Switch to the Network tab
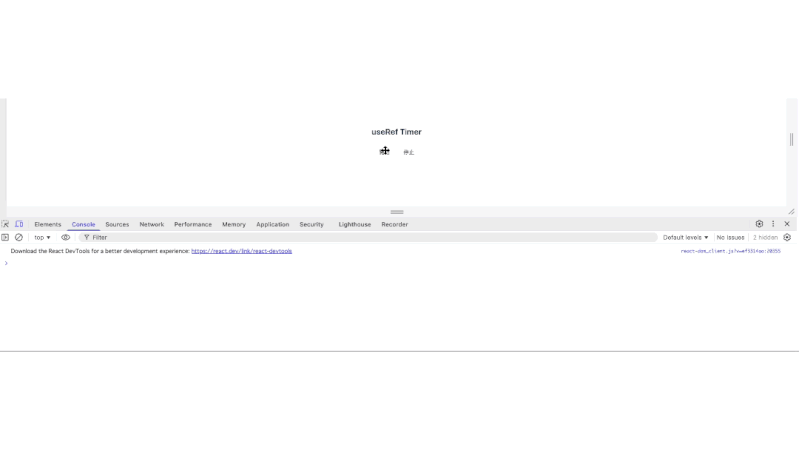 pos(151,224)
